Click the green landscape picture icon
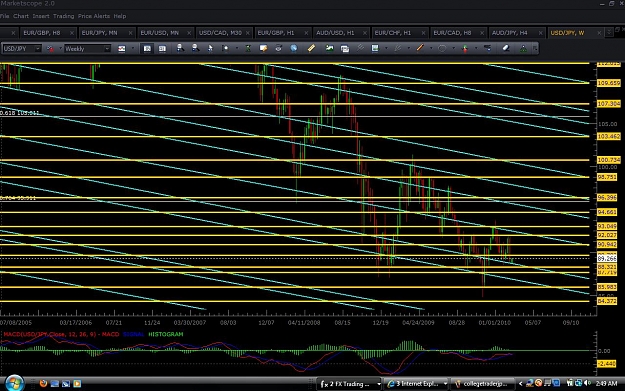 click(x=329, y=48)
